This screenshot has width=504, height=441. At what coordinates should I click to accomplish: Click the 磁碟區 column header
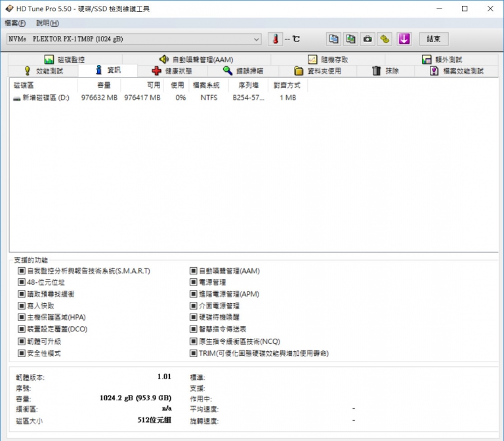coord(44,85)
